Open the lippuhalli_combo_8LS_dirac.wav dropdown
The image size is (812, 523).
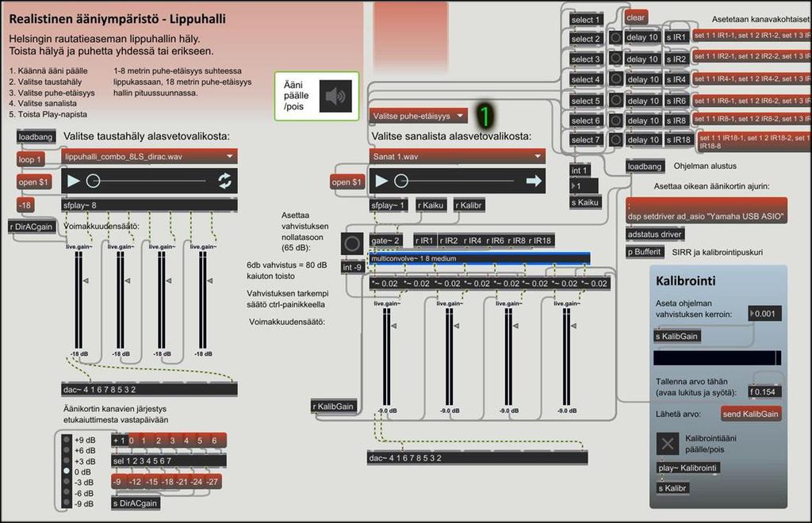(x=149, y=156)
